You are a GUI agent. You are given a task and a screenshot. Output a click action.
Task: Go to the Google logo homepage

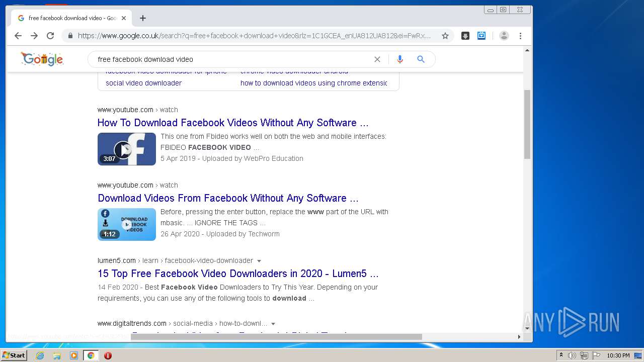pos(42,59)
